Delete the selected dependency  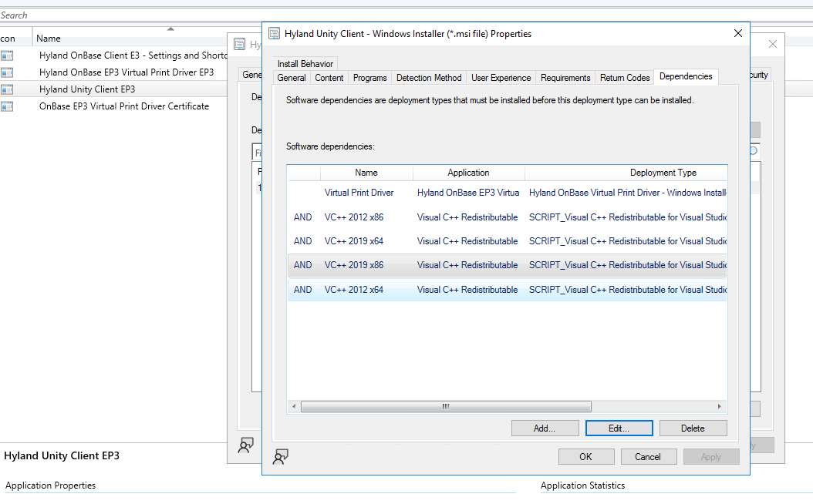[x=693, y=428]
